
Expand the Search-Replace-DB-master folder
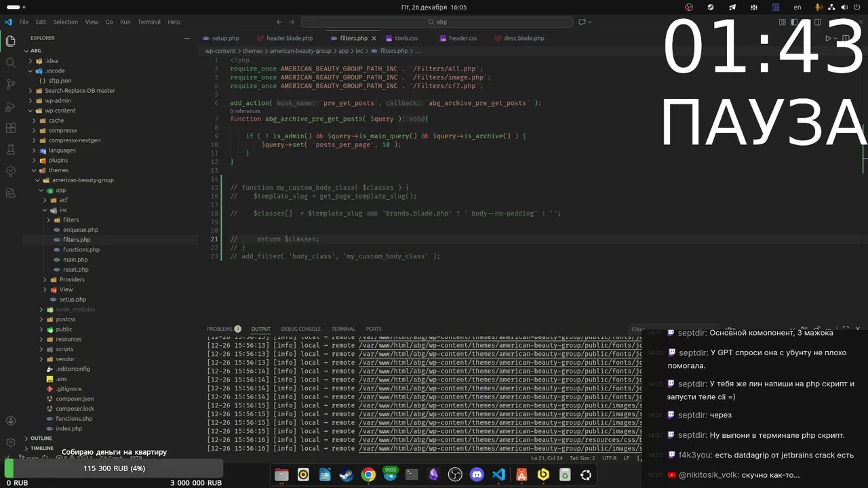coord(80,90)
